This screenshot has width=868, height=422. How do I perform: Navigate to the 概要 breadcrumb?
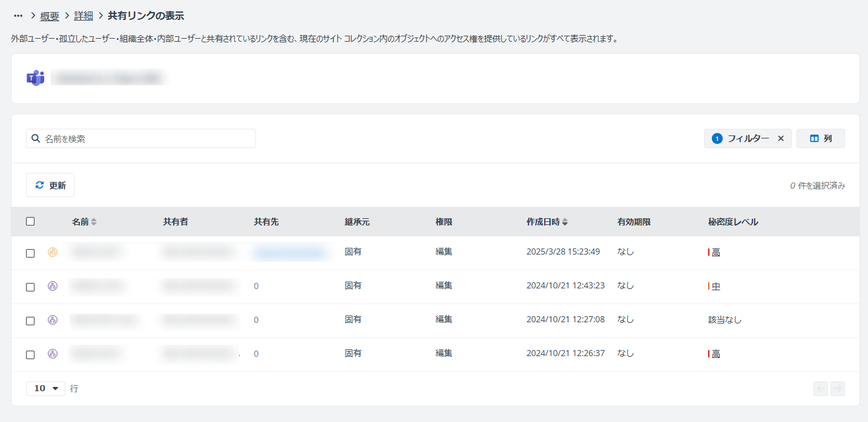pyautogui.click(x=50, y=16)
